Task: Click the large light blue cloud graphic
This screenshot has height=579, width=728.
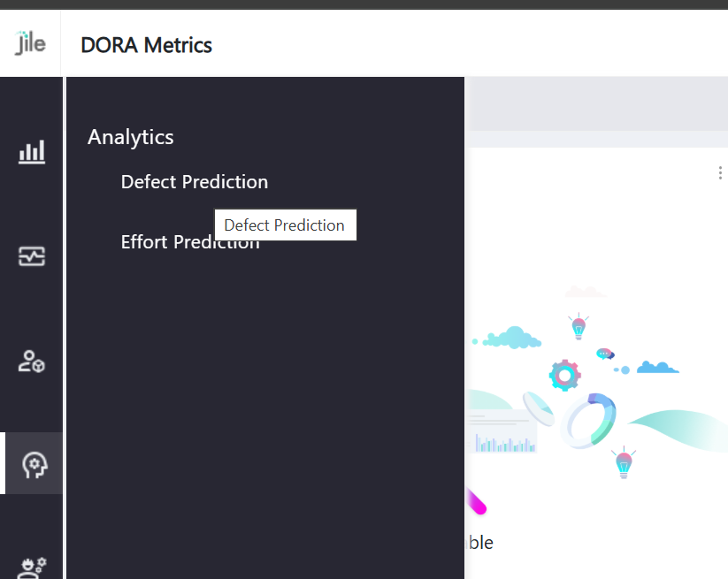Action: [512, 338]
